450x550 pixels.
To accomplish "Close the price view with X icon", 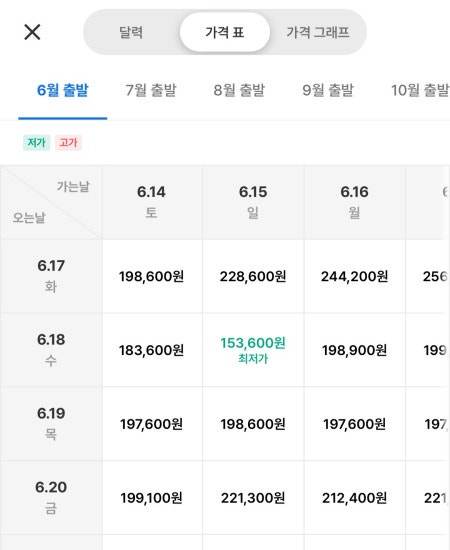I will [x=32, y=32].
